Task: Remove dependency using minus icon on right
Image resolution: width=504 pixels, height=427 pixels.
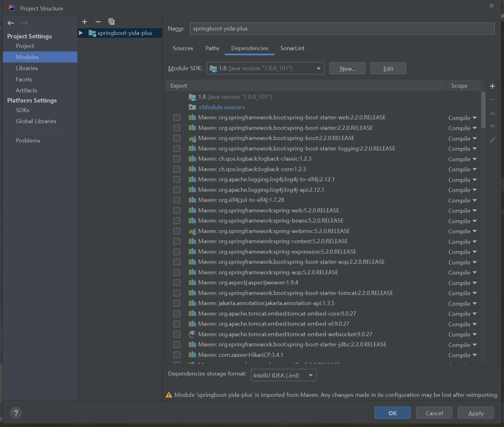Action: click(x=492, y=100)
